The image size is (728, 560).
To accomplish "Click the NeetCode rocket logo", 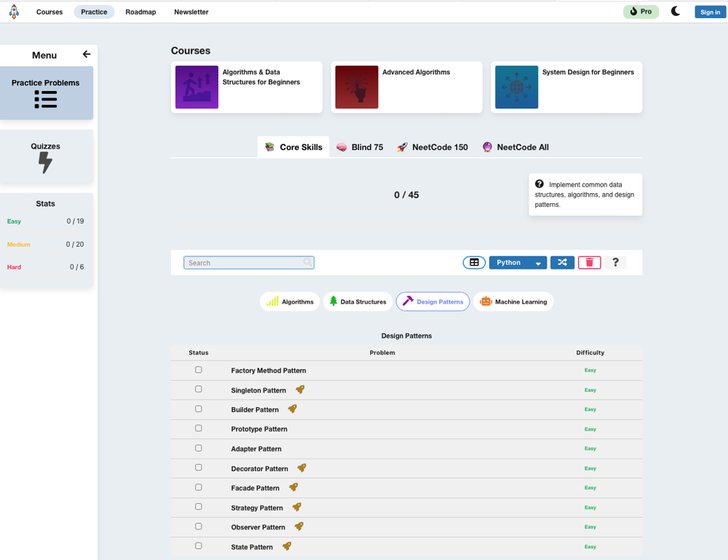I will tap(14, 12).
